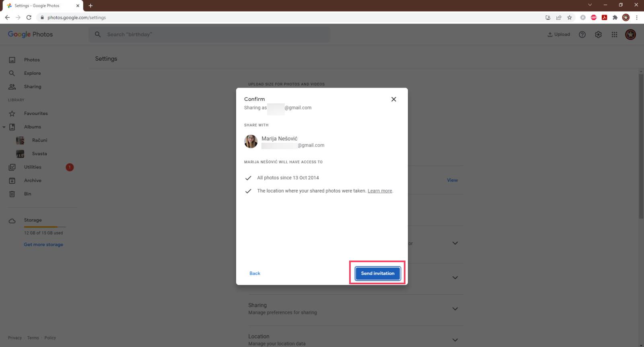Open Google Photos settings gear icon

[x=598, y=35]
